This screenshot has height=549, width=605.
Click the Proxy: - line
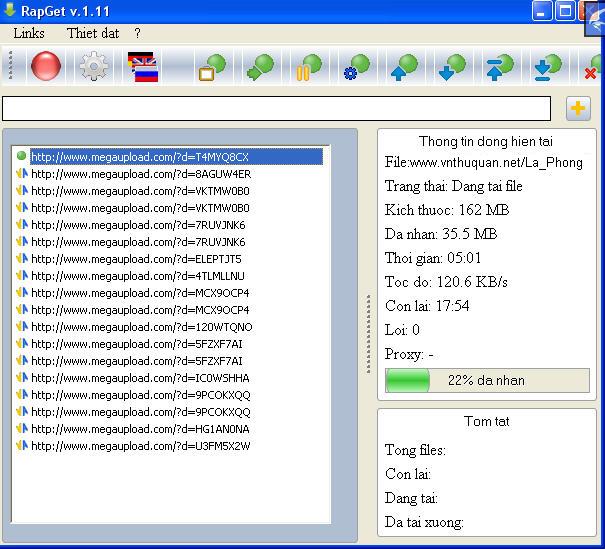point(409,354)
